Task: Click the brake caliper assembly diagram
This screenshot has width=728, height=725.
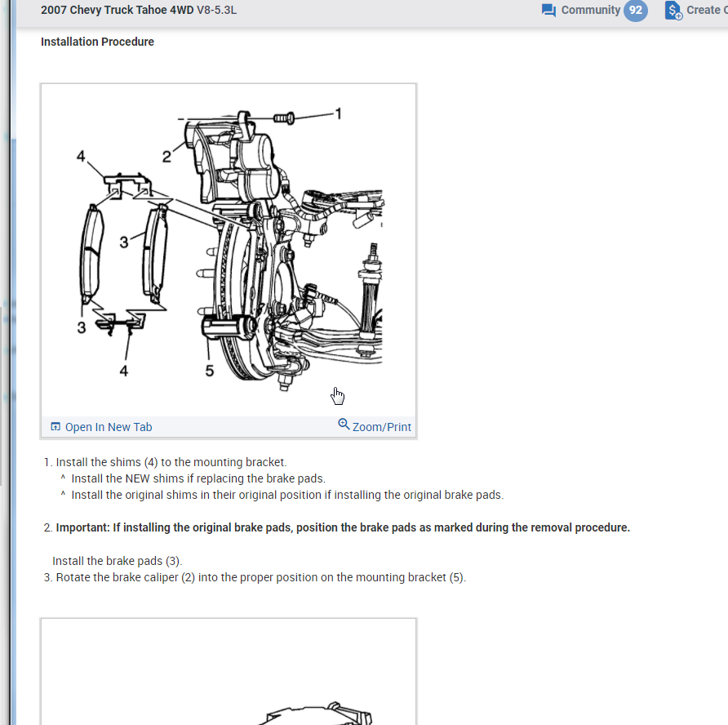Action: point(229,251)
